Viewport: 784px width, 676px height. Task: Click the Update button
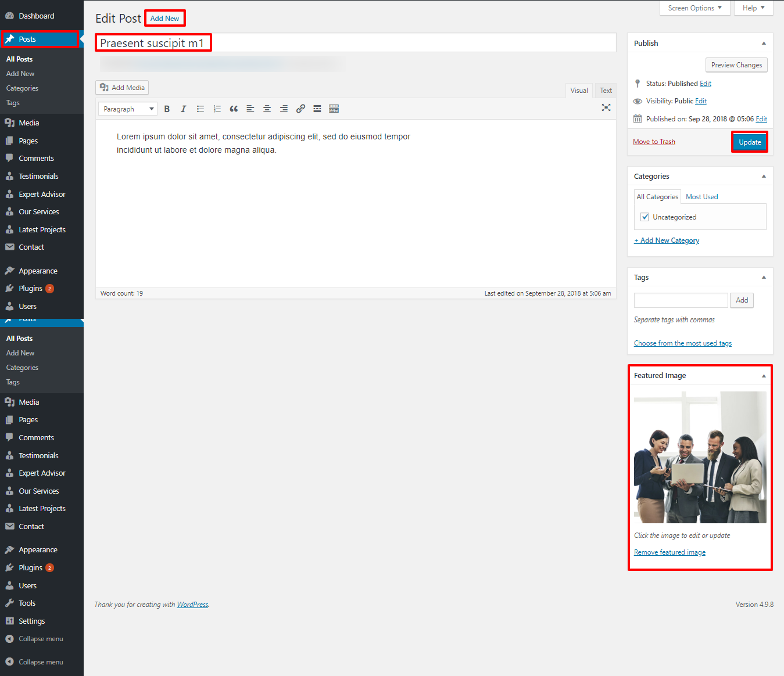(x=750, y=142)
